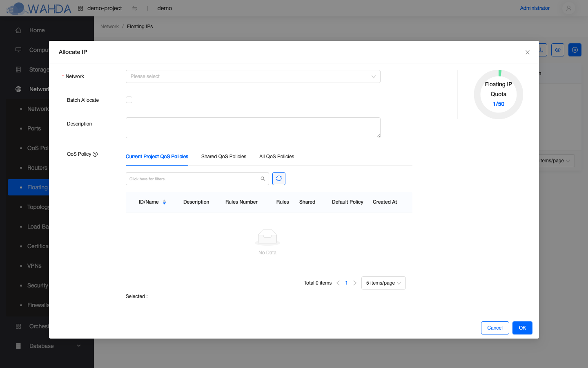The width and height of the screenshot is (588, 368).
Task: Go to previous page arrow in pagination
Action: click(x=338, y=283)
